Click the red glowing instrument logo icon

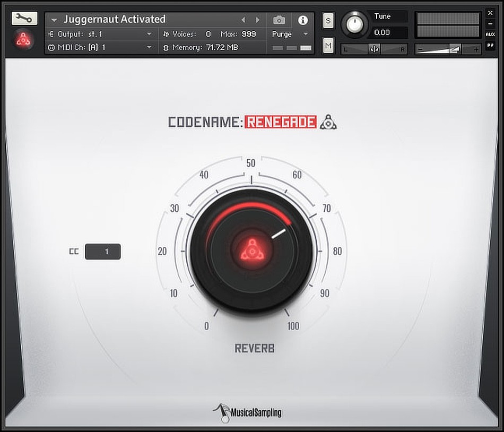tap(23, 39)
